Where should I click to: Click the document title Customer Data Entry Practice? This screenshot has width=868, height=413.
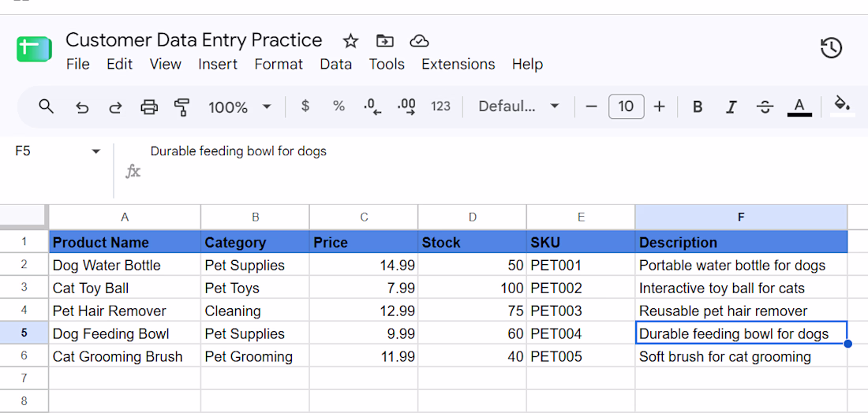click(194, 40)
